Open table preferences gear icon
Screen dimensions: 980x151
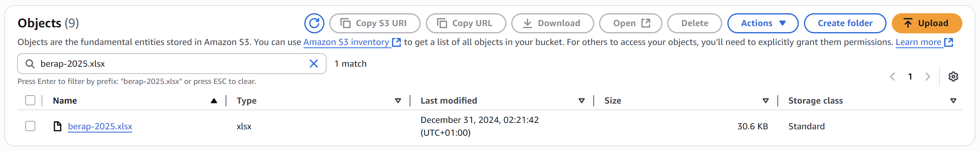(x=953, y=76)
